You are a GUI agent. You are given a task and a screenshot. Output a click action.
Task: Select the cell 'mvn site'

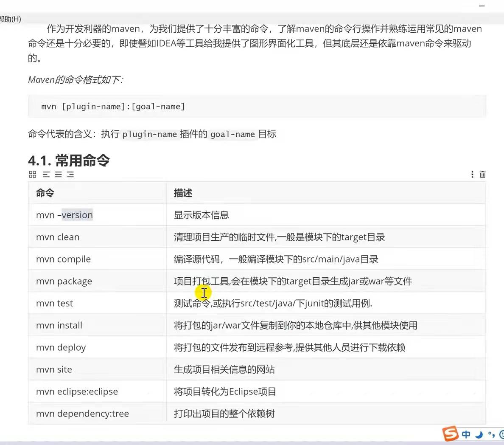pyautogui.click(x=97, y=369)
